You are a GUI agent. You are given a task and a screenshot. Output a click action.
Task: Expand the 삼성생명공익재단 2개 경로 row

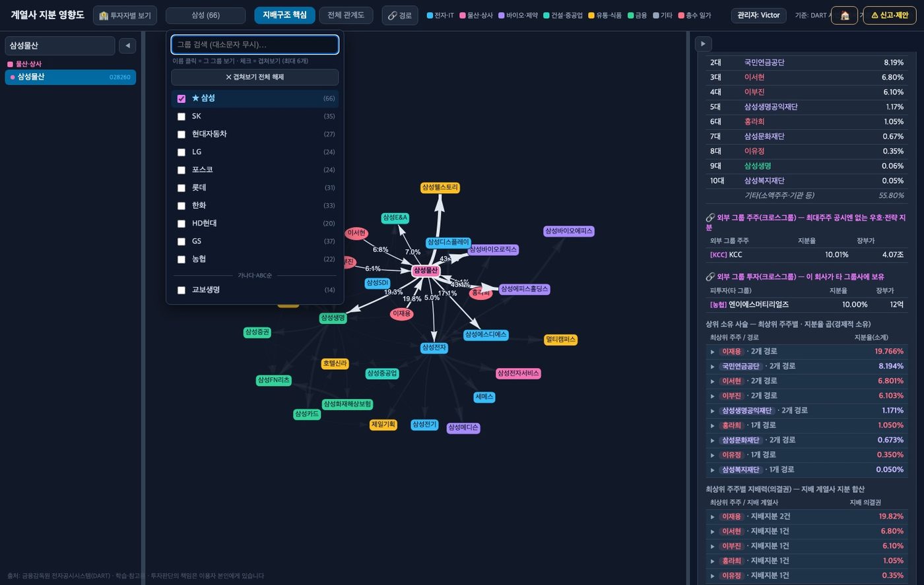click(x=807, y=410)
